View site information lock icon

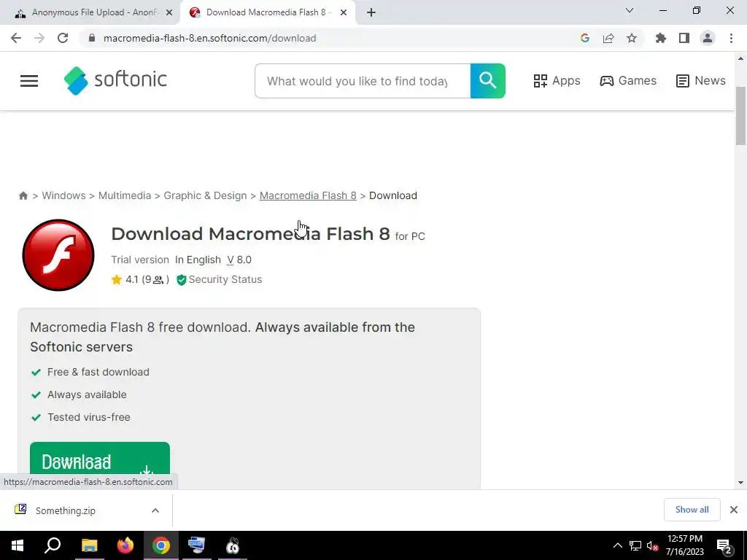(x=92, y=38)
